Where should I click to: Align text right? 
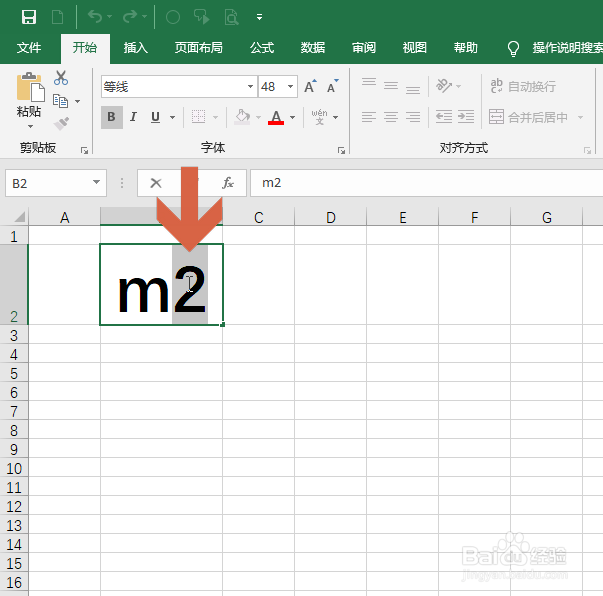pyautogui.click(x=413, y=117)
